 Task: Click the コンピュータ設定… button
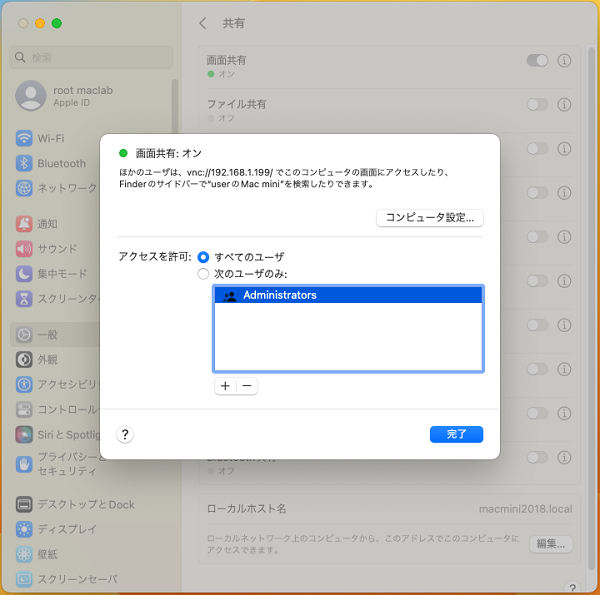pos(430,218)
